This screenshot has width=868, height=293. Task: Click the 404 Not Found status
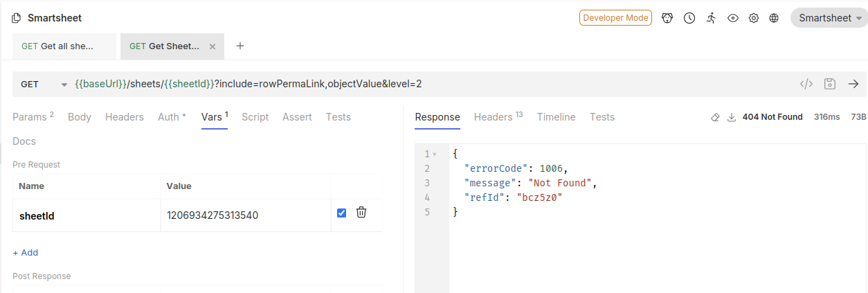pos(772,117)
